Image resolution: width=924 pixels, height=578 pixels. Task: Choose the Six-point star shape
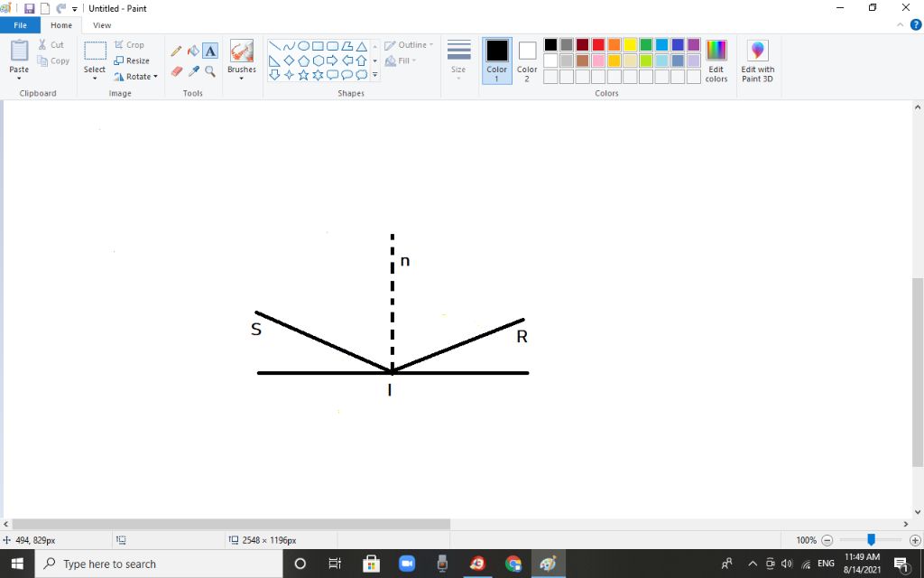tap(318, 75)
